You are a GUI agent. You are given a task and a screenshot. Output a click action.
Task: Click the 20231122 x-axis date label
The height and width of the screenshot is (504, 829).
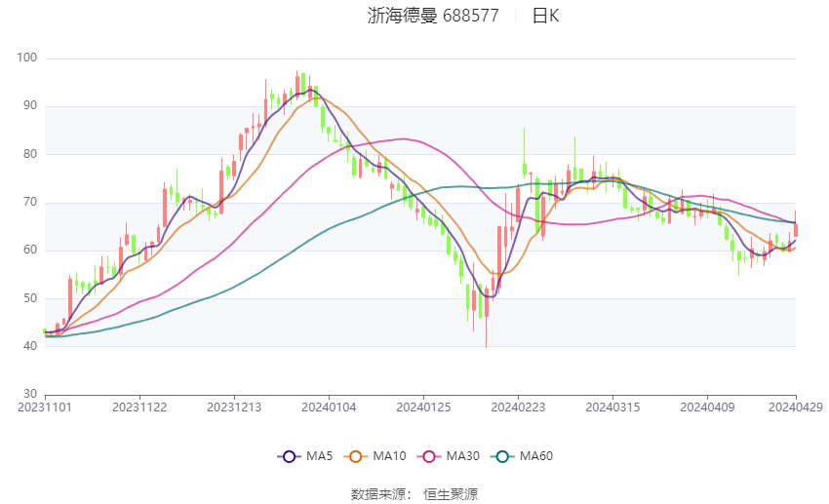tap(139, 407)
